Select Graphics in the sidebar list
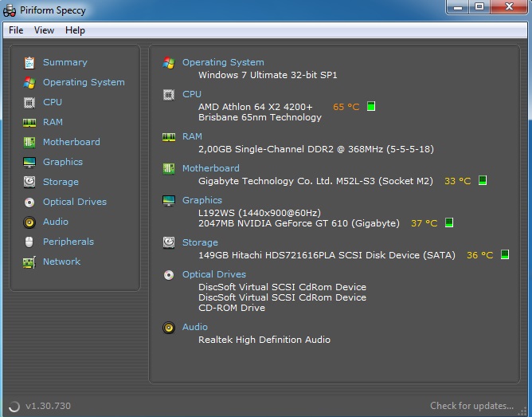532x417 pixels. (x=62, y=162)
